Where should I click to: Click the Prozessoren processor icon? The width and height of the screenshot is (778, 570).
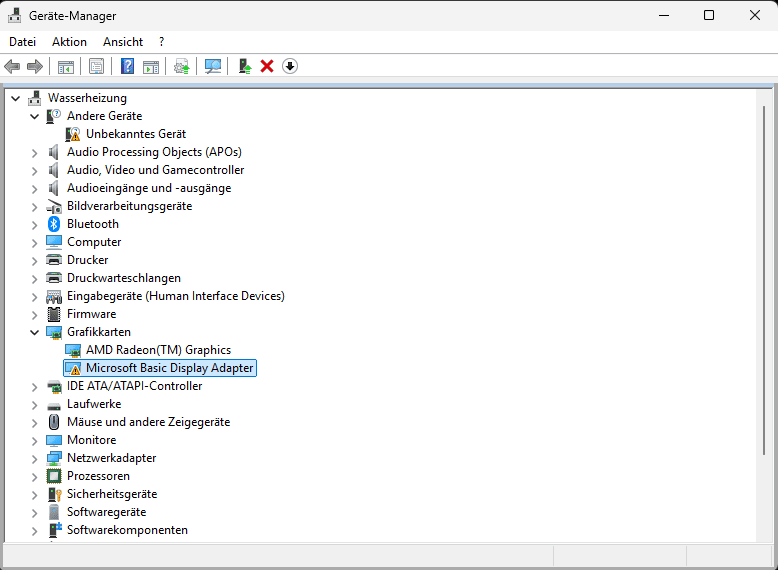[x=54, y=476]
